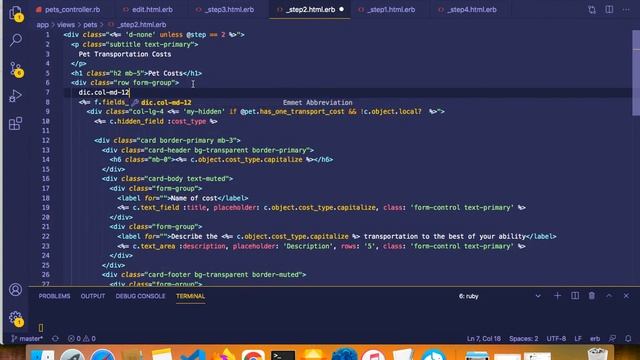Open Finder from the Dock
640x360 pixels.
(42, 355)
